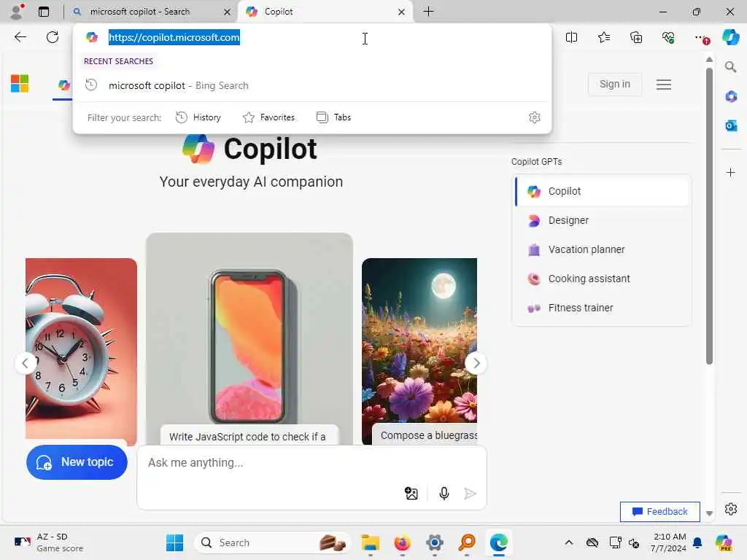Filter search by Tabs

(x=333, y=117)
